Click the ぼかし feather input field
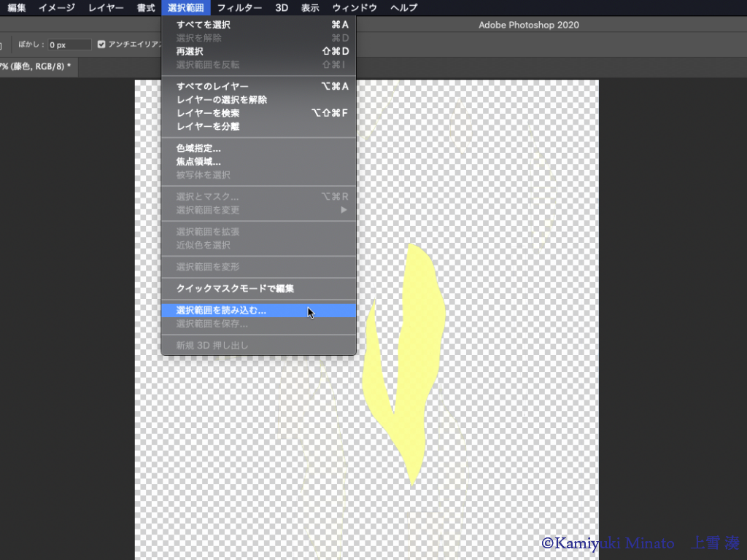The image size is (747, 560). coord(69,44)
